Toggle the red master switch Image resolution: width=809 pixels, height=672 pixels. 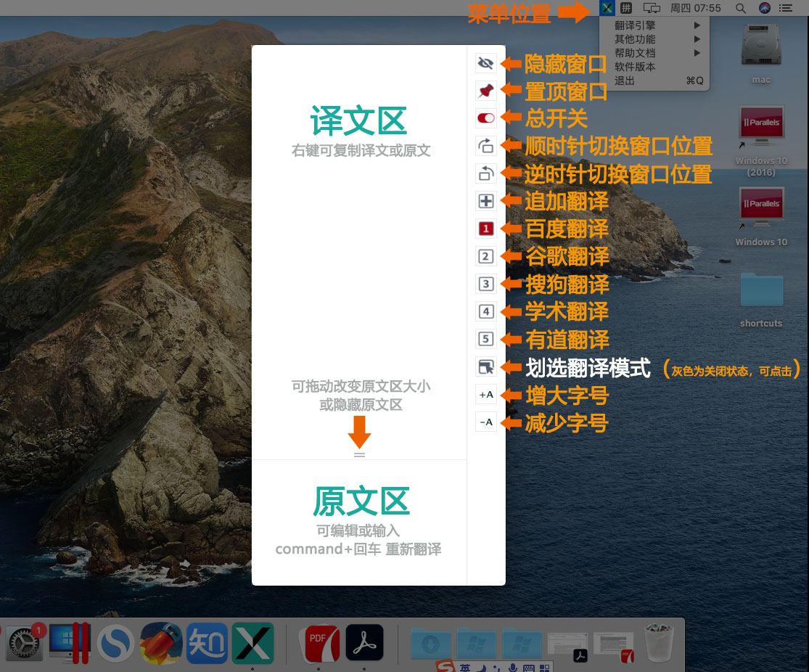click(485, 118)
